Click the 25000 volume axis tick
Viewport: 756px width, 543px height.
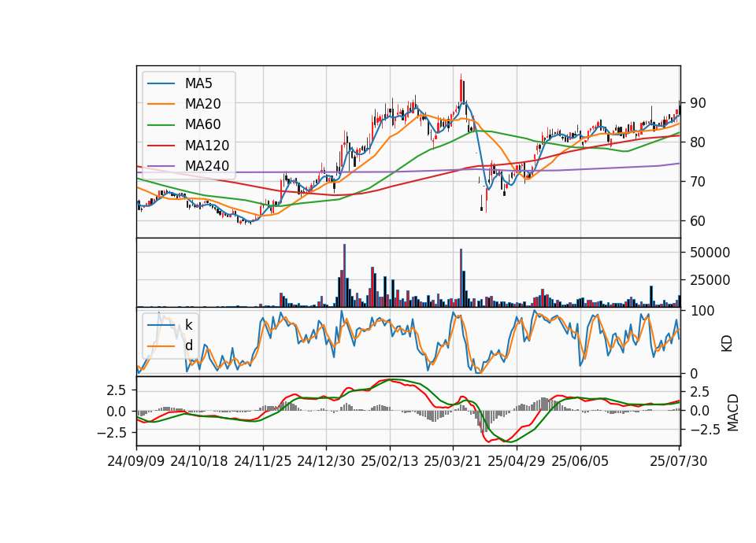pos(710,280)
